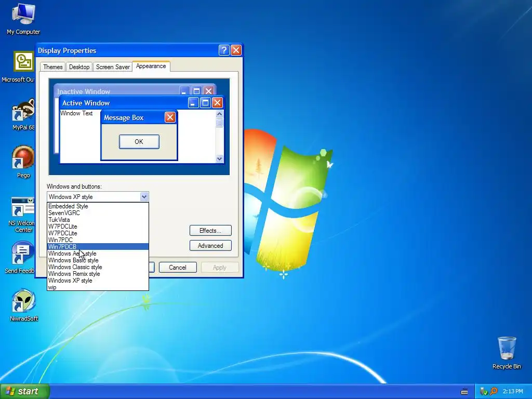
Task: Click the orange magnifier tray icon
Action: click(494, 391)
